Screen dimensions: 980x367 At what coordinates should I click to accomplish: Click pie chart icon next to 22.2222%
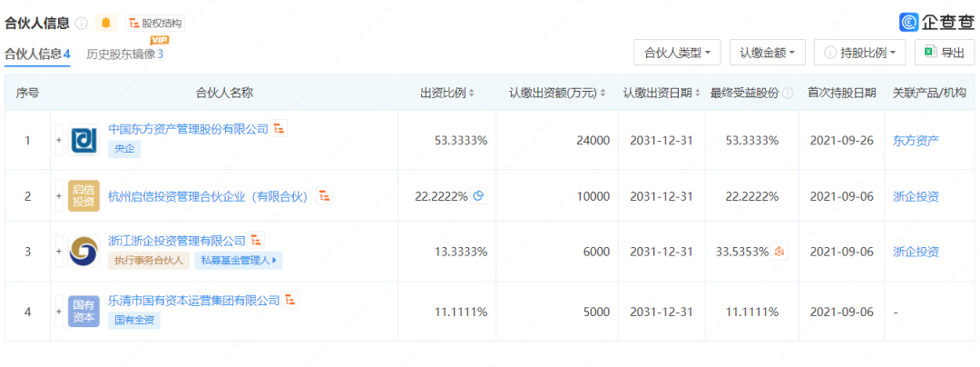[x=479, y=195]
